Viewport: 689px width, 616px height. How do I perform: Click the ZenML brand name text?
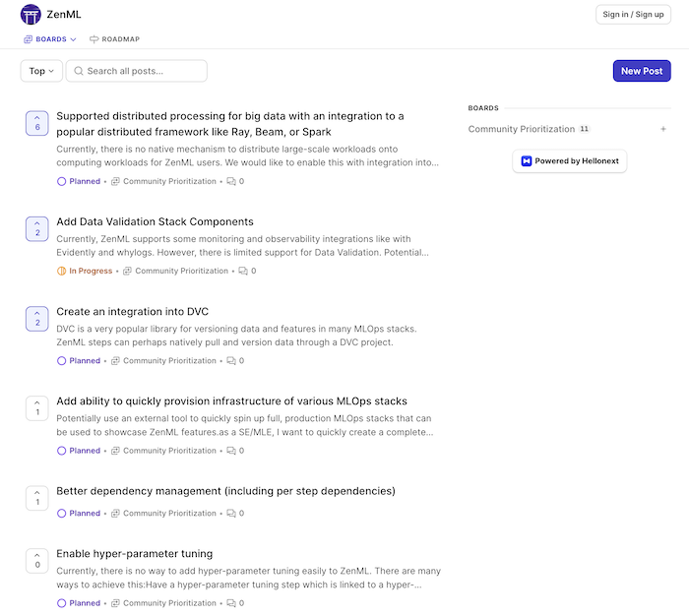click(x=64, y=15)
